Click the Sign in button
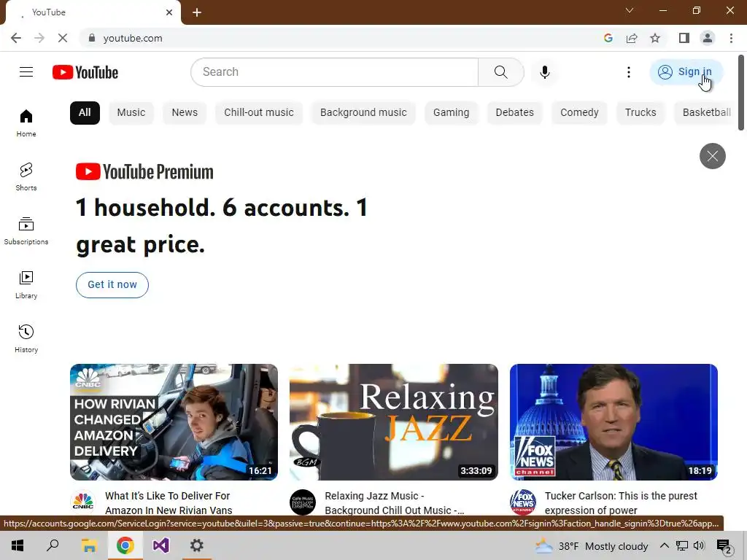Image resolution: width=747 pixels, height=560 pixels. 686,72
